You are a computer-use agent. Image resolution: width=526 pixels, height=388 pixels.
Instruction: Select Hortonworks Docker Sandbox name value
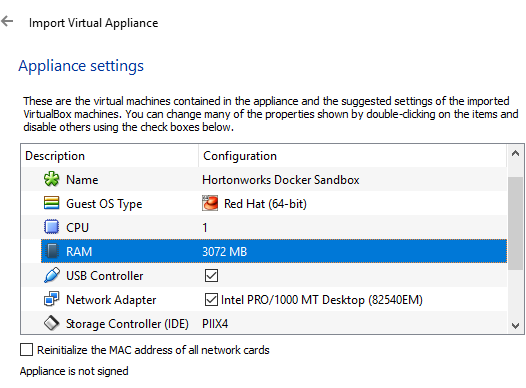tap(281, 180)
